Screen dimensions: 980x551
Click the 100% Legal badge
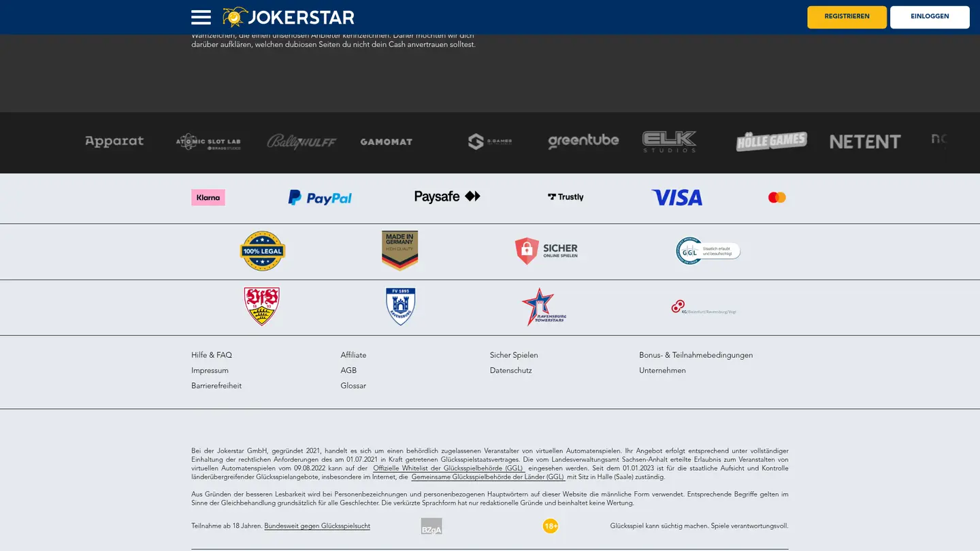(262, 251)
